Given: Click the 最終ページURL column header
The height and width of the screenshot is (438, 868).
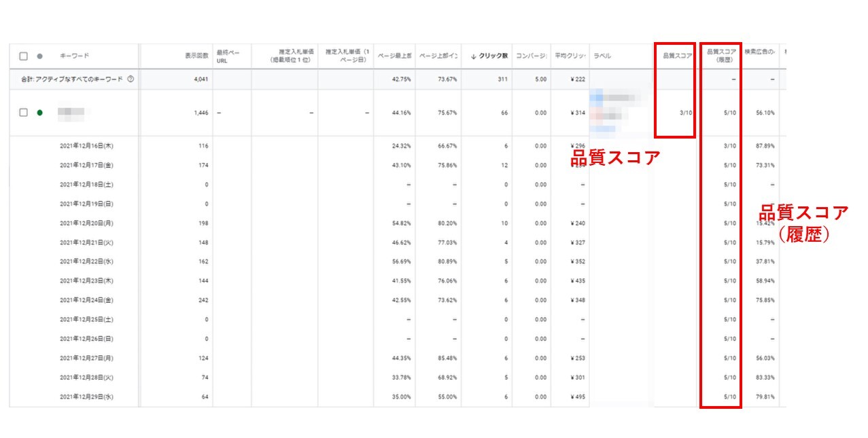Looking at the screenshot, I should pyautogui.click(x=228, y=56).
